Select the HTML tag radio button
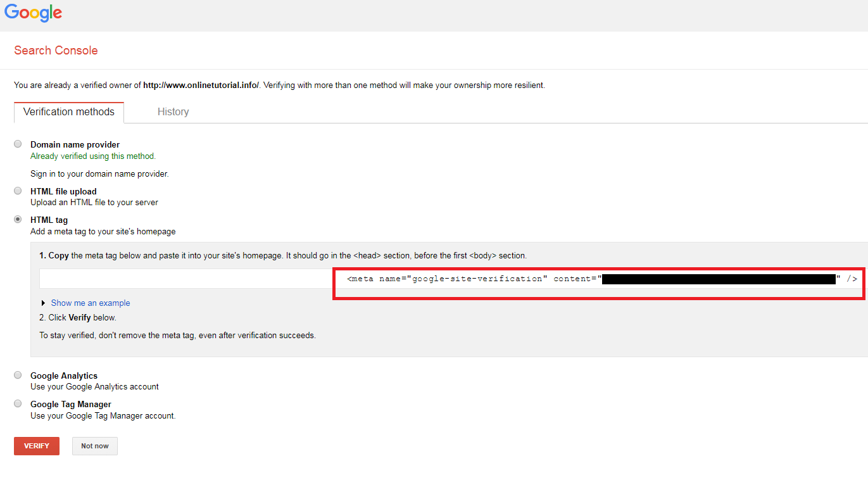 [x=18, y=219]
